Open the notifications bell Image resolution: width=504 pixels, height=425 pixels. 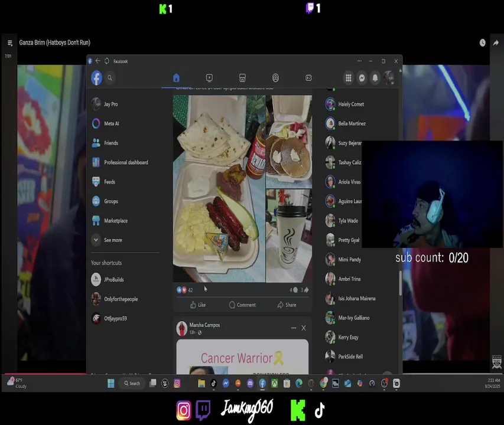click(x=375, y=78)
